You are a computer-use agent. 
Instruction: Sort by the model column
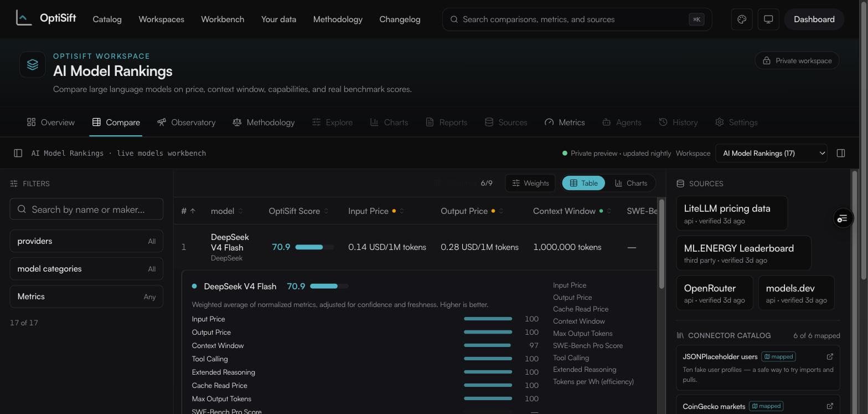click(x=227, y=211)
